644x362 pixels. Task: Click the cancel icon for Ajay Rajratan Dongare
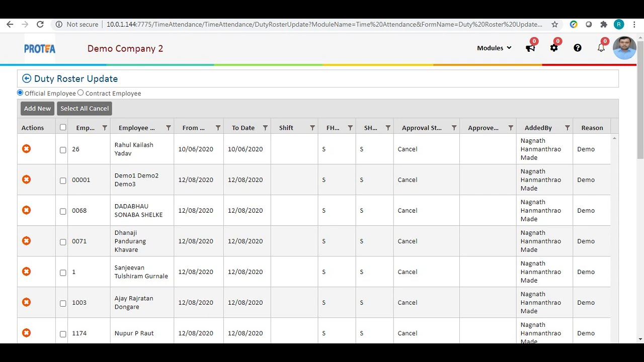pos(26,302)
